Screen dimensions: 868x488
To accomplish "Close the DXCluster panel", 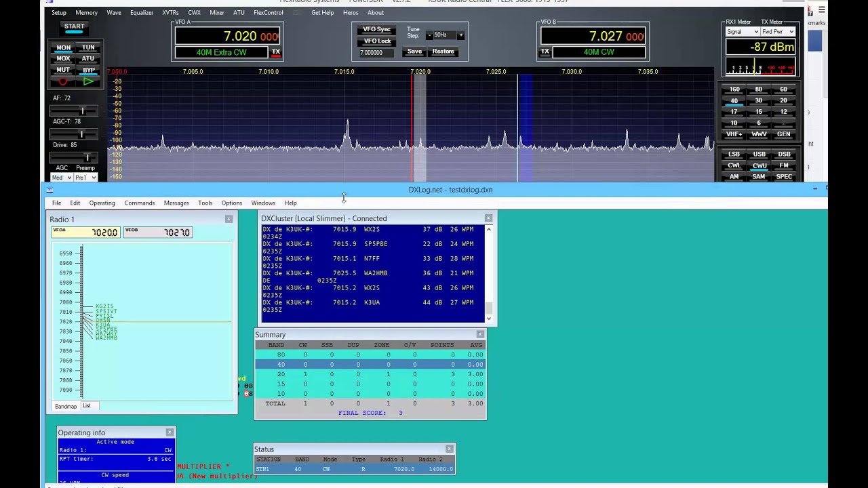I will [488, 218].
